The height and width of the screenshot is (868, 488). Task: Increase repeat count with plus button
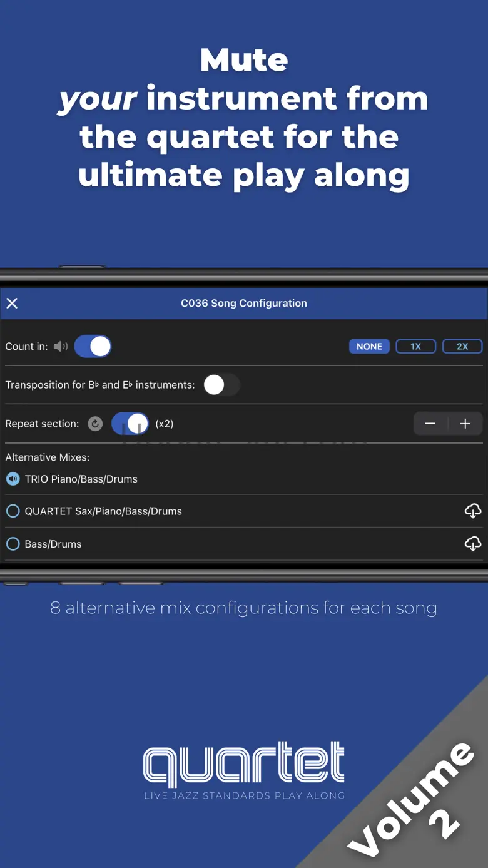coord(465,424)
